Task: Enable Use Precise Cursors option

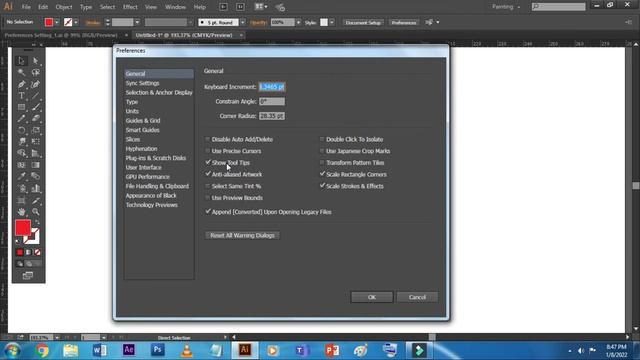Action: [x=207, y=151]
